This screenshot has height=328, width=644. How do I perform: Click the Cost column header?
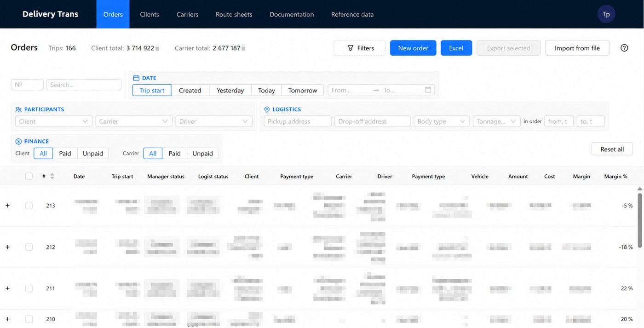[x=550, y=176]
